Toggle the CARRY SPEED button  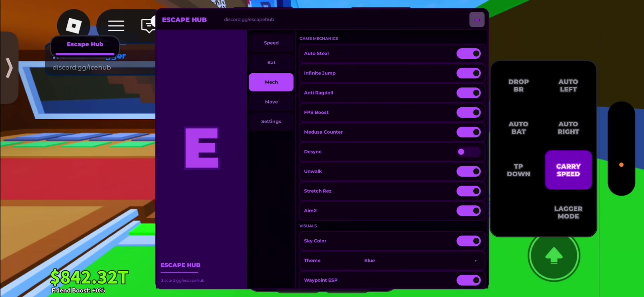click(568, 170)
